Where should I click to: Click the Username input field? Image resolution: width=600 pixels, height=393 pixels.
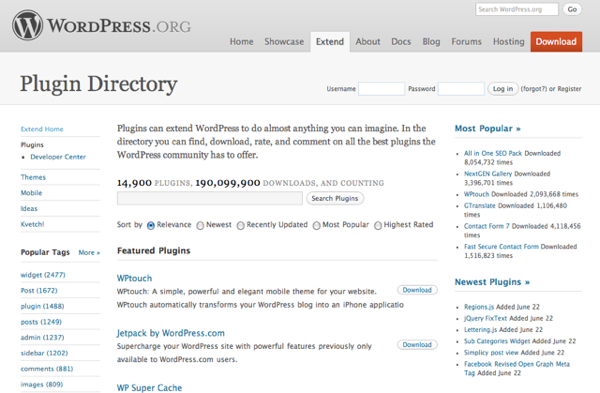coord(382,89)
